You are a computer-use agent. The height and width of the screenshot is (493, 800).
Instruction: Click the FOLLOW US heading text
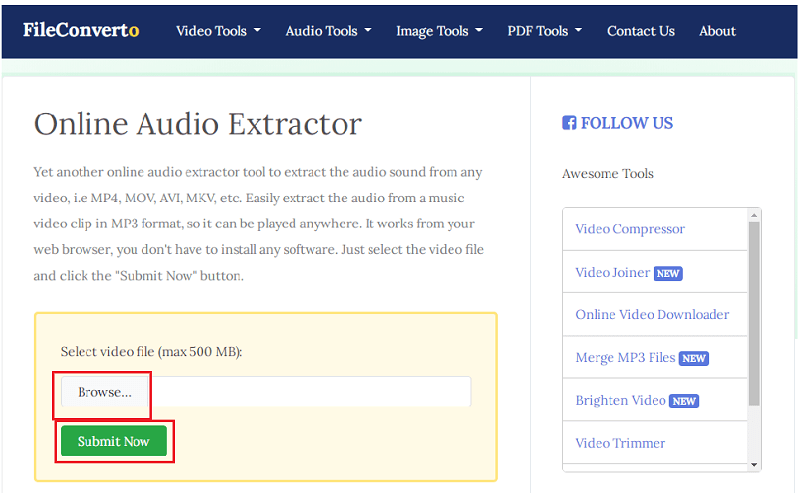coord(627,123)
